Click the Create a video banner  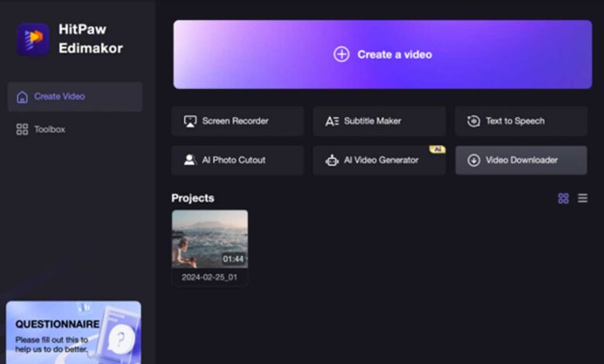pos(383,54)
